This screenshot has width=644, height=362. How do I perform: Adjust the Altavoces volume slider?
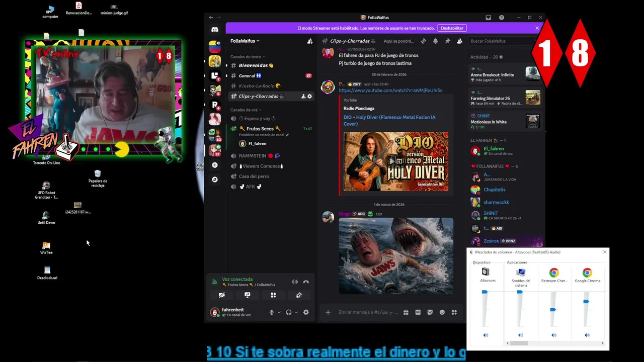[485, 292]
